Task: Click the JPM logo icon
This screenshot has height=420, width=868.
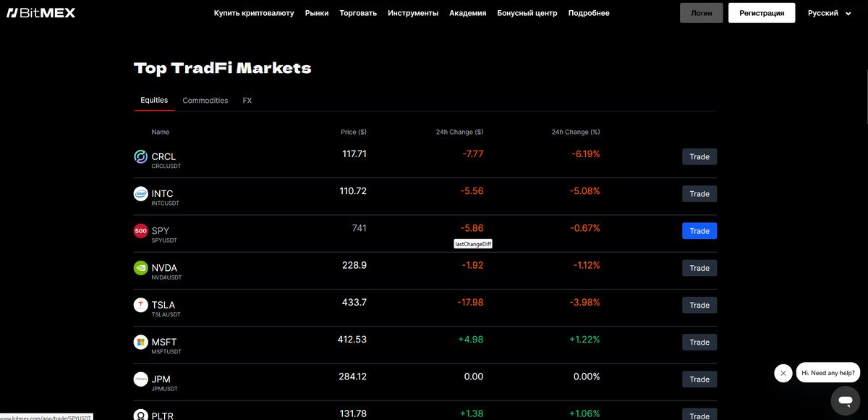Action: point(141,379)
